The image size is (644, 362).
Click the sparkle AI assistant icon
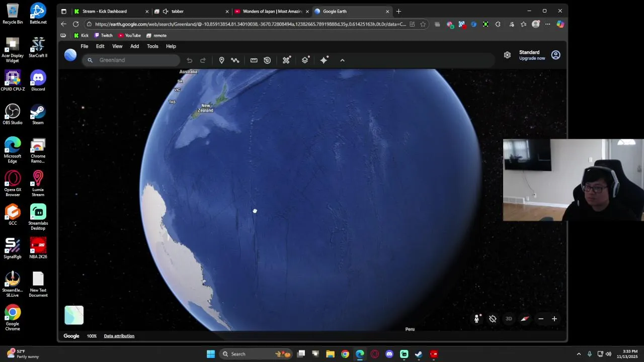[324, 60]
